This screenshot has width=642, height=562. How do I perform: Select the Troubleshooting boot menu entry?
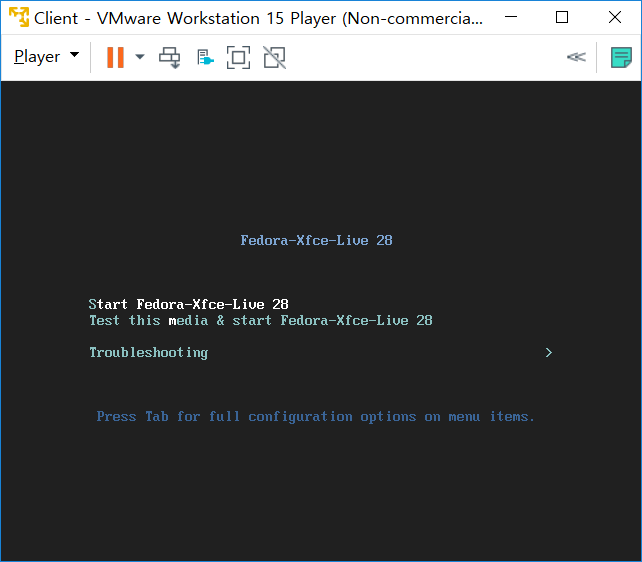[149, 352]
